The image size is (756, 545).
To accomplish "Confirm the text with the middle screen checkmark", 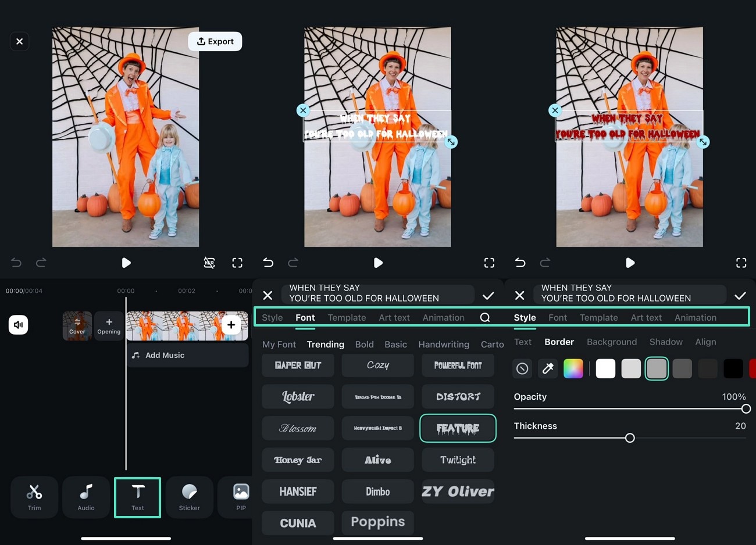I will click(488, 295).
